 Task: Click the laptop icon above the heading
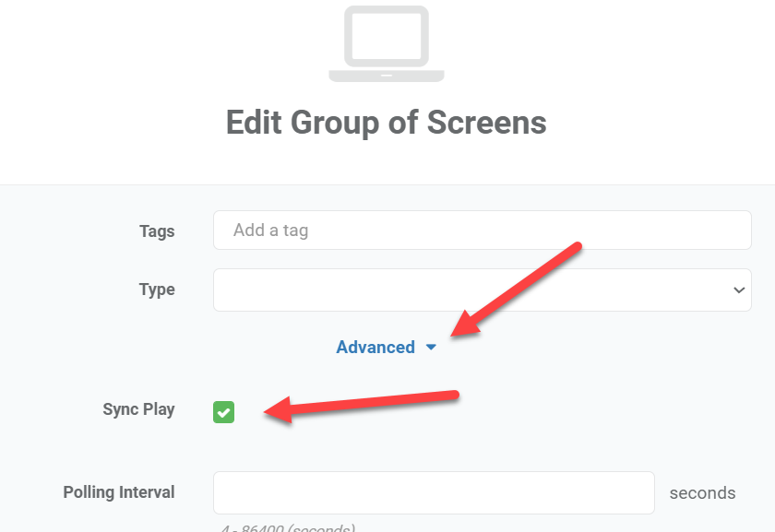point(387,44)
